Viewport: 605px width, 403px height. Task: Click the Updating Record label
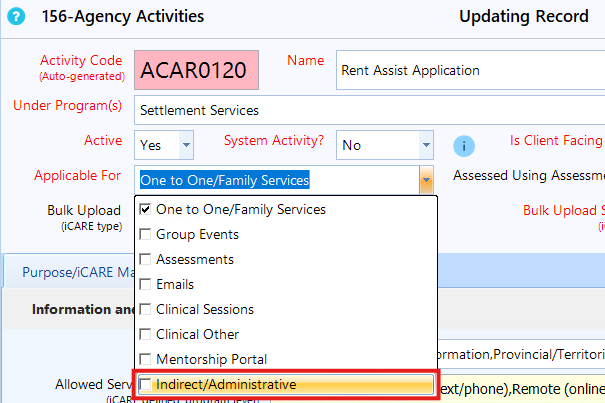point(524,17)
